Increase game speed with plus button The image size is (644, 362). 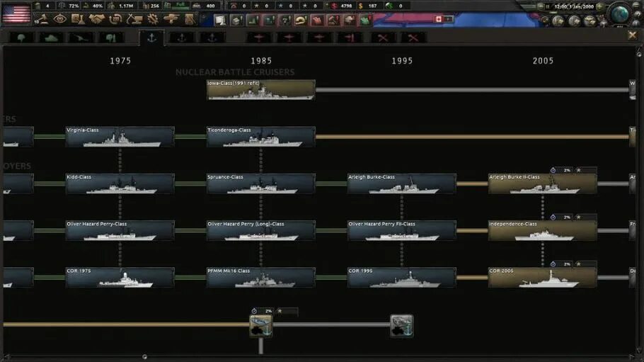(x=599, y=6)
